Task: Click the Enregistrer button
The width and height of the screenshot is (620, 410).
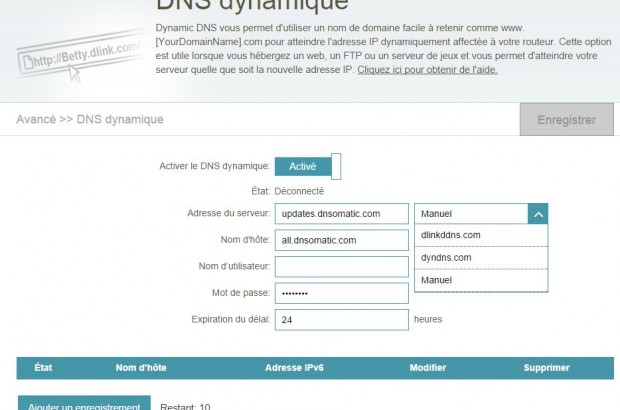Action: coord(566,119)
